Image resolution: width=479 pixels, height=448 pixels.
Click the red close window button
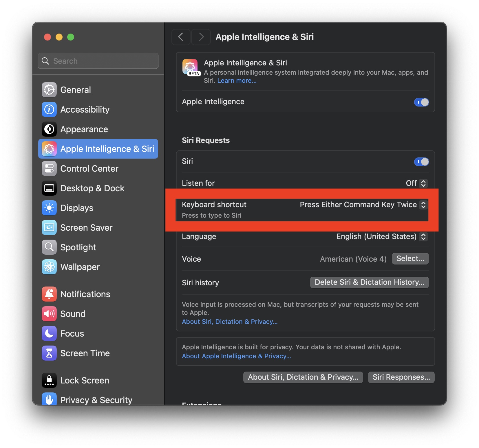(47, 37)
